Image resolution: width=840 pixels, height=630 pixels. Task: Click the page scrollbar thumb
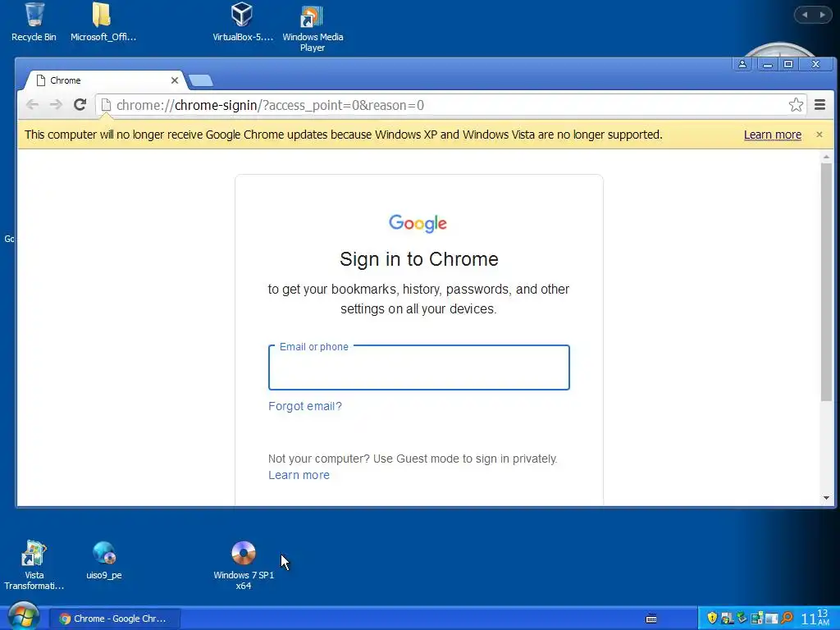click(x=826, y=281)
